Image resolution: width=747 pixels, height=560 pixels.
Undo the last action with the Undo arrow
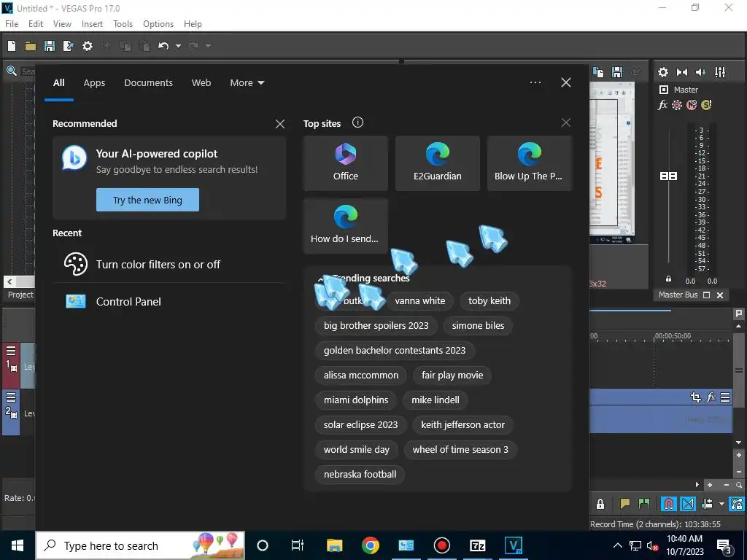[163, 46]
